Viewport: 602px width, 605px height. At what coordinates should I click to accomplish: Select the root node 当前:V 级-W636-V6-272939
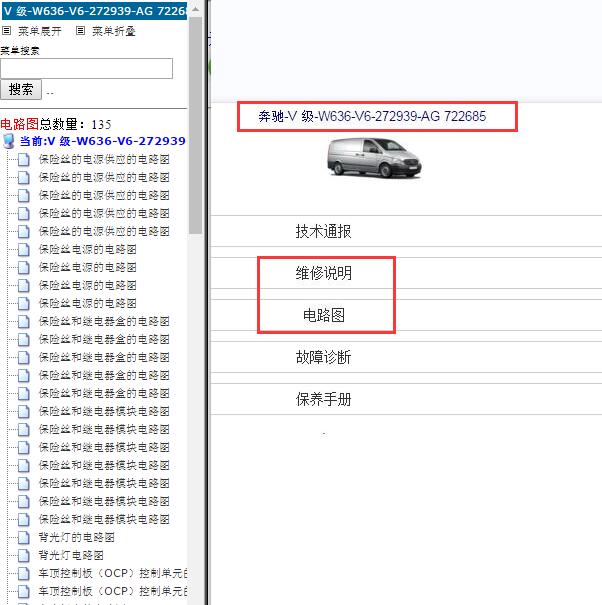click(x=103, y=141)
